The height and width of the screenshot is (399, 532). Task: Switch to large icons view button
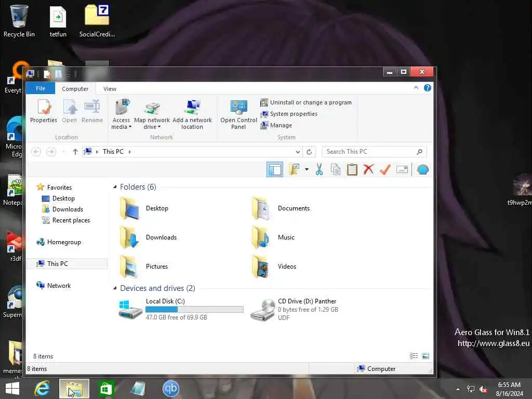(425, 356)
